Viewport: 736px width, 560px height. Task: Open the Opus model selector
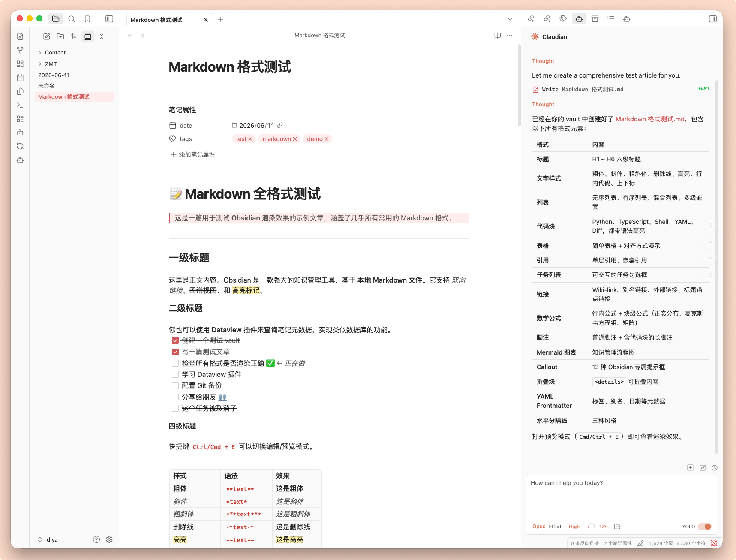point(539,527)
